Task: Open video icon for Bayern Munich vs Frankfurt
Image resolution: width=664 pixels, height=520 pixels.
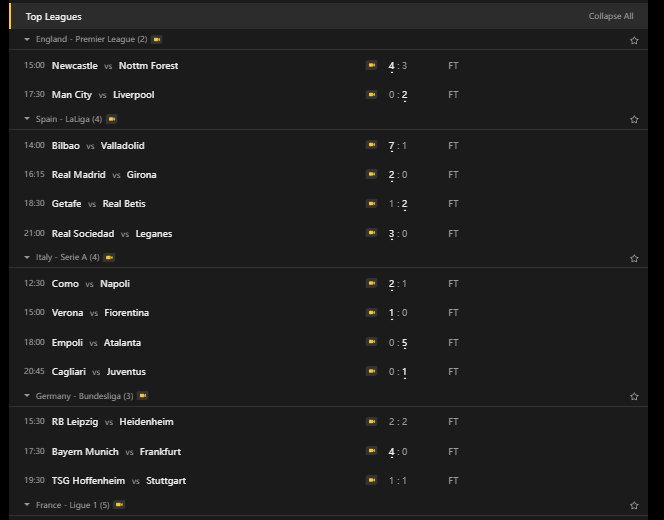Action: tap(371, 452)
